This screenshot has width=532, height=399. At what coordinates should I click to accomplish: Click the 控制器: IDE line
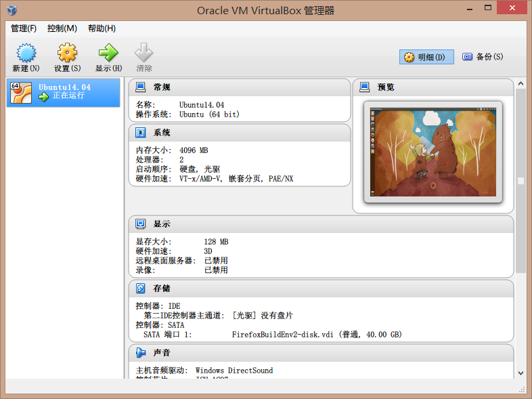(158, 306)
